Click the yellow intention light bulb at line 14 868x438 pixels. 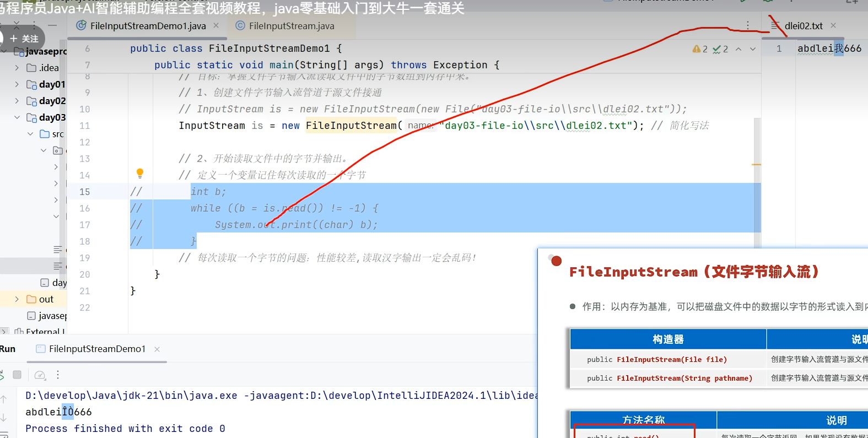[140, 174]
